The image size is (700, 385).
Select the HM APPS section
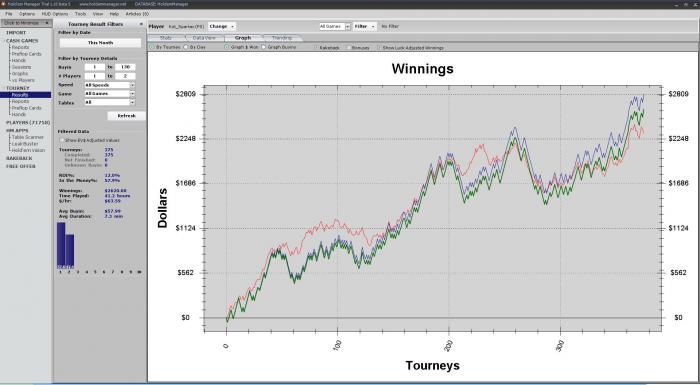17,130
